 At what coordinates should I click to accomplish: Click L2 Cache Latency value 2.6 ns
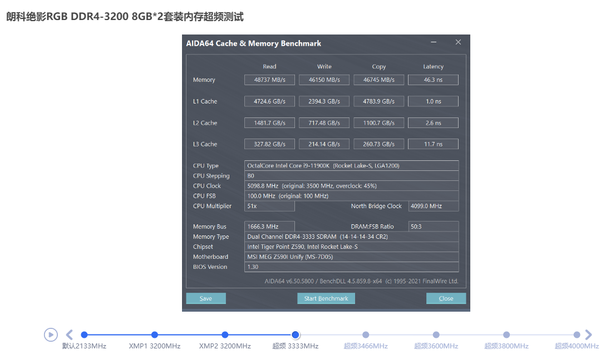(x=433, y=123)
